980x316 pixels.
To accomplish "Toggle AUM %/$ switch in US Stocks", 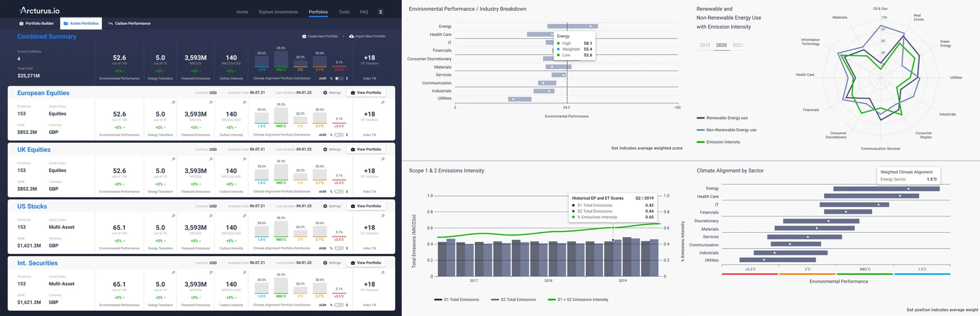I will [339, 248].
